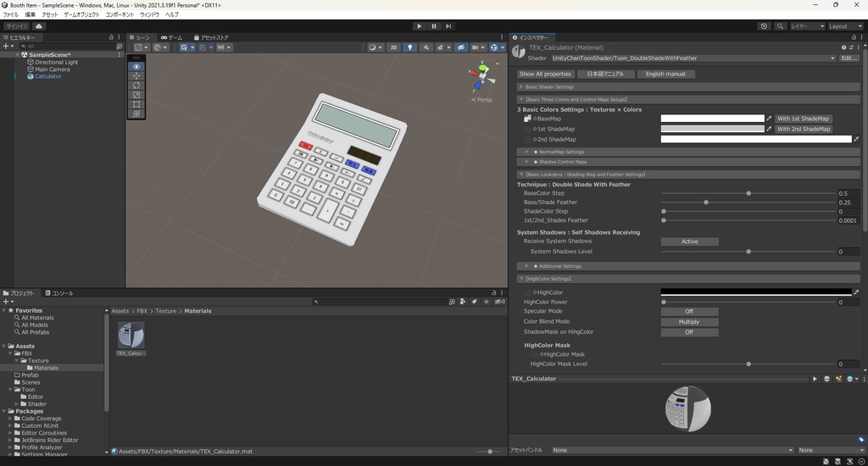
Task: Expand Basic Shader Settings section
Action: click(x=688, y=87)
